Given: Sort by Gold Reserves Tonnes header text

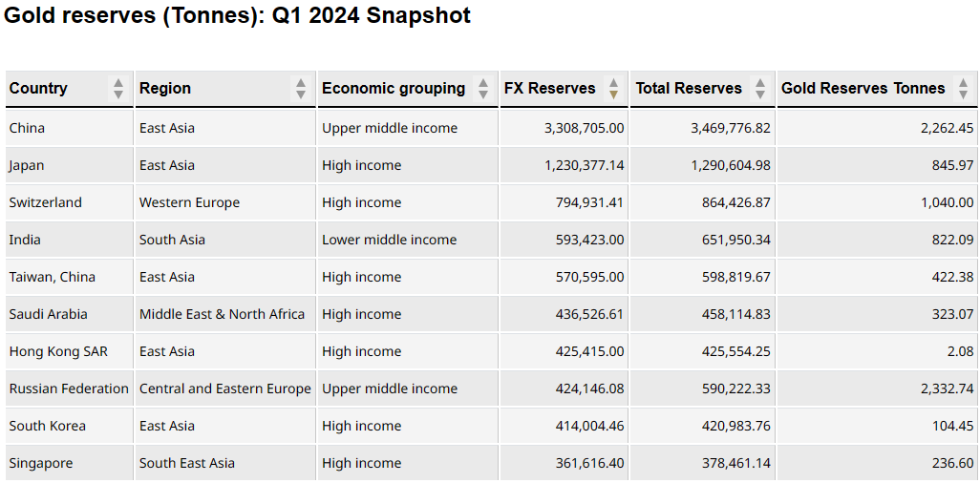Looking at the screenshot, I should (x=863, y=89).
